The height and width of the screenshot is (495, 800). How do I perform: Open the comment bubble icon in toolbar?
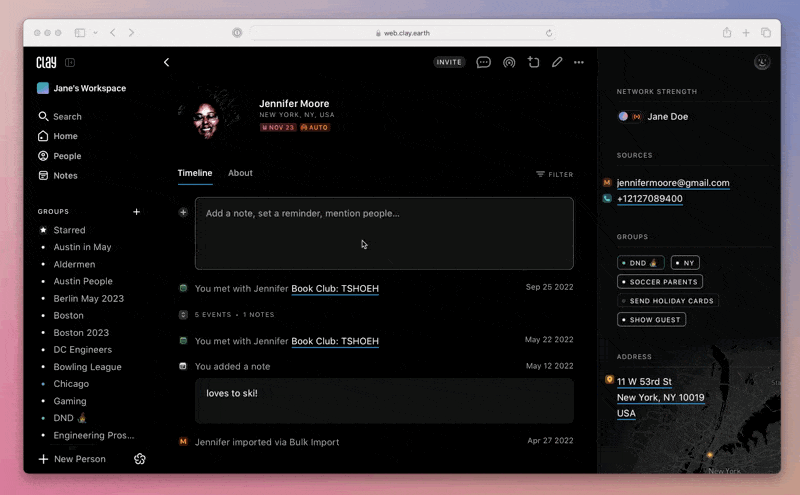(x=484, y=62)
